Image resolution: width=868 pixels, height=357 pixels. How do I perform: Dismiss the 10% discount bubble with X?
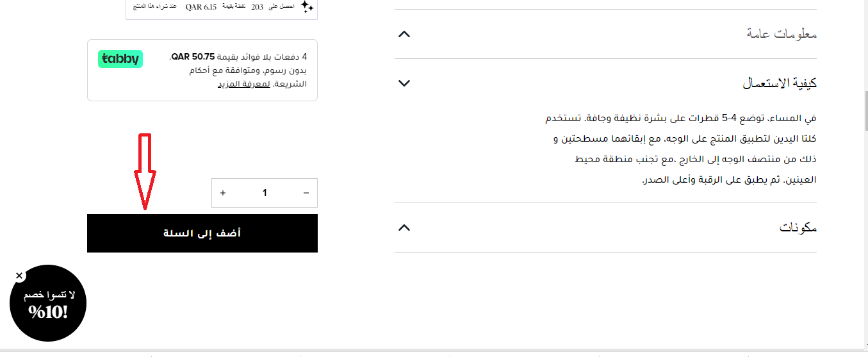pos(19,276)
